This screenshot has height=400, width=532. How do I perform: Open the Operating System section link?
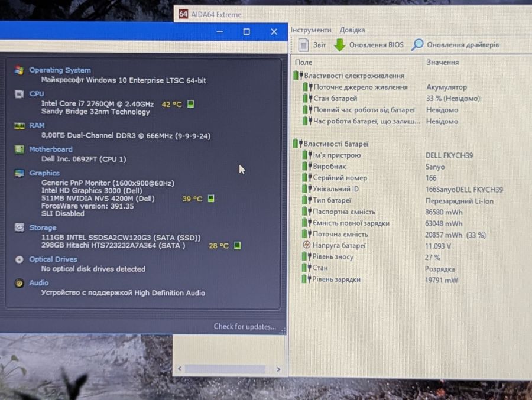click(x=60, y=70)
